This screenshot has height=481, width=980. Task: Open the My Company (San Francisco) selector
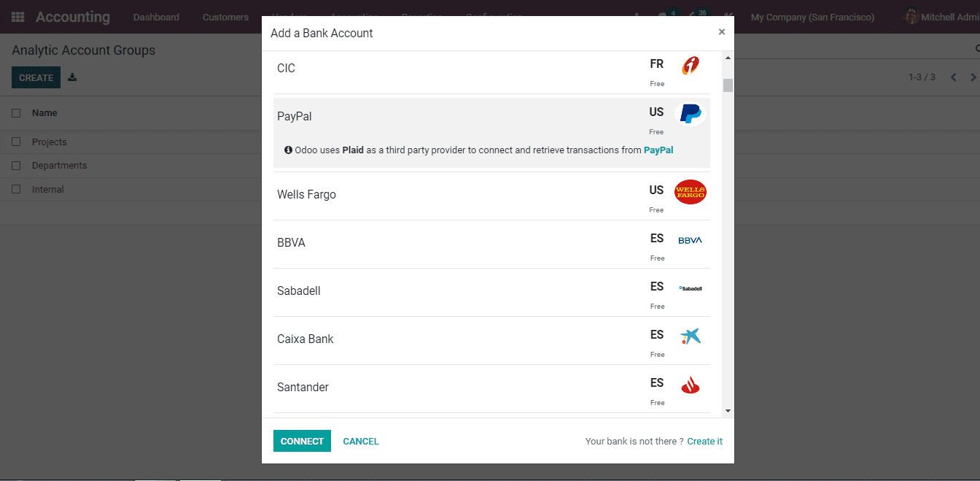point(812,17)
